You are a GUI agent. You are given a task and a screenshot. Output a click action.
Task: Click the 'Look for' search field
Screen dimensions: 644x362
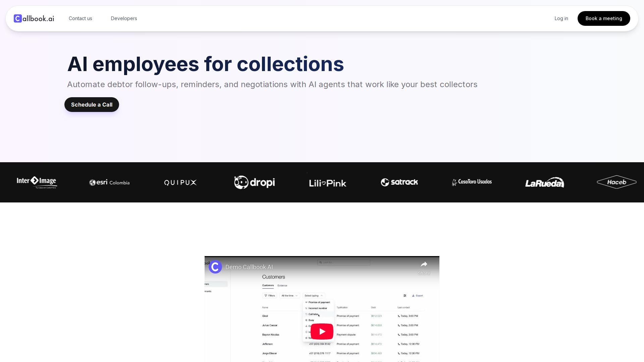pyautogui.click(x=344, y=262)
